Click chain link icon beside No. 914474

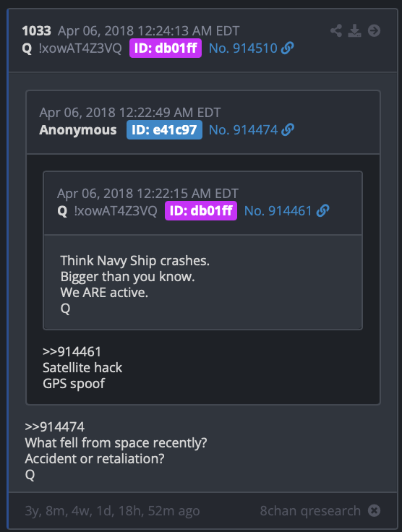(x=288, y=129)
